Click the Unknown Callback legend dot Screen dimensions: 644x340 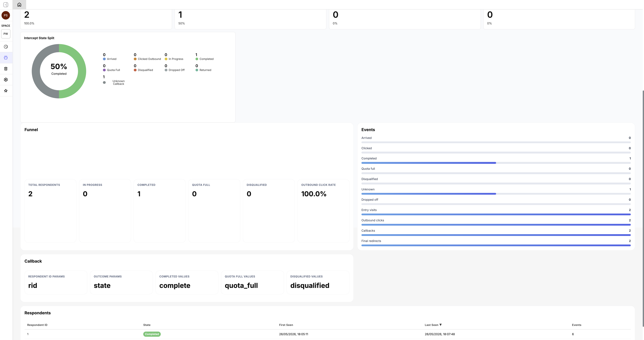click(x=104, y=83)
